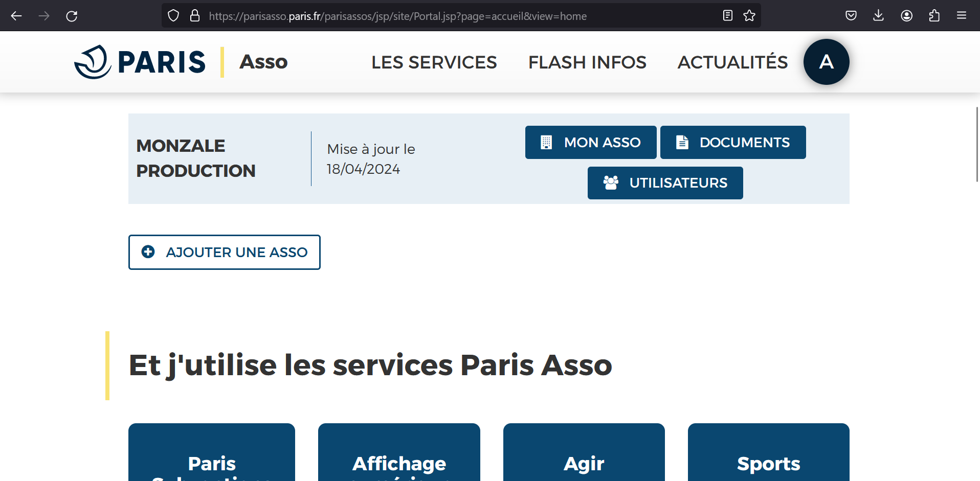Click the Save to Pocket icon

(x=851, y=16)
